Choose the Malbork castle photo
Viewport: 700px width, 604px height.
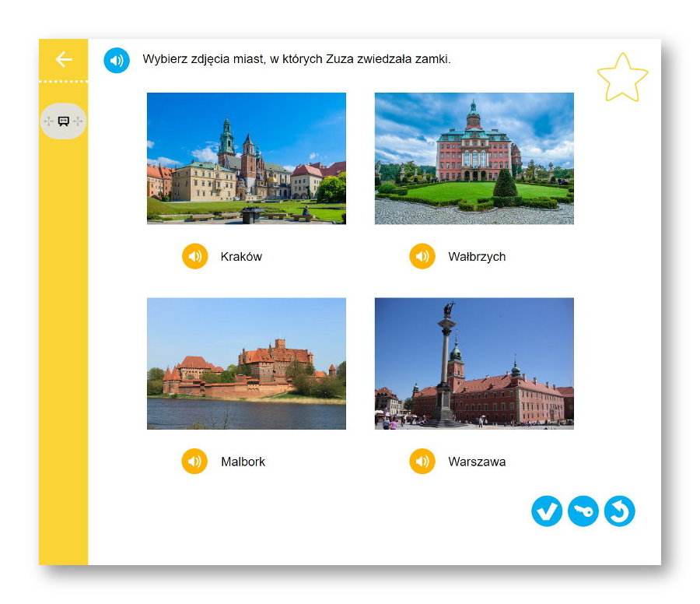coord(247,363)
